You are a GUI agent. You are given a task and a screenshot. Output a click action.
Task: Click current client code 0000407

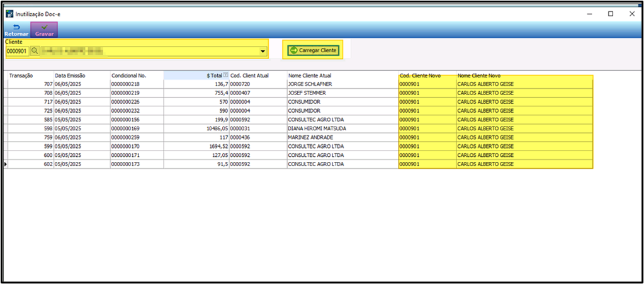pos(258,93)
